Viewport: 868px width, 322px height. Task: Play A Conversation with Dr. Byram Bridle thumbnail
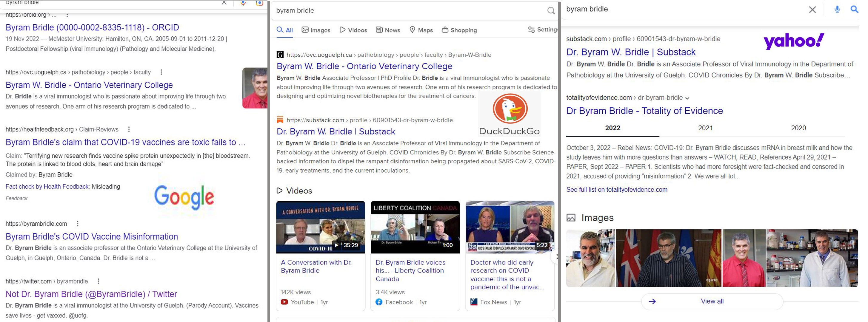(321, 227)
